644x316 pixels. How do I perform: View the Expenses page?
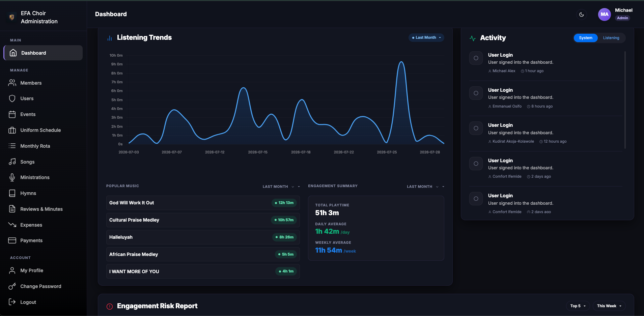(x=43, y=225)
